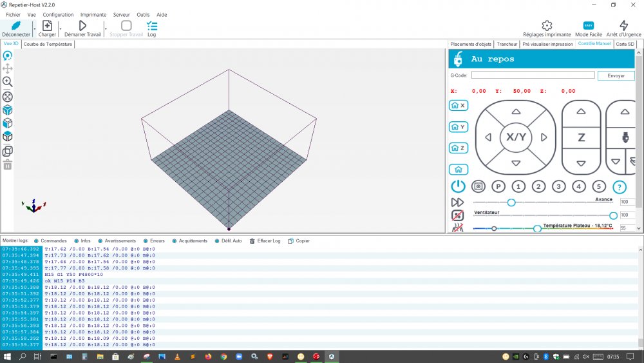Viewport: 644px width, 363px height.
Task: Toggle the fan on/off icon
Action: (x=457, y=215)
